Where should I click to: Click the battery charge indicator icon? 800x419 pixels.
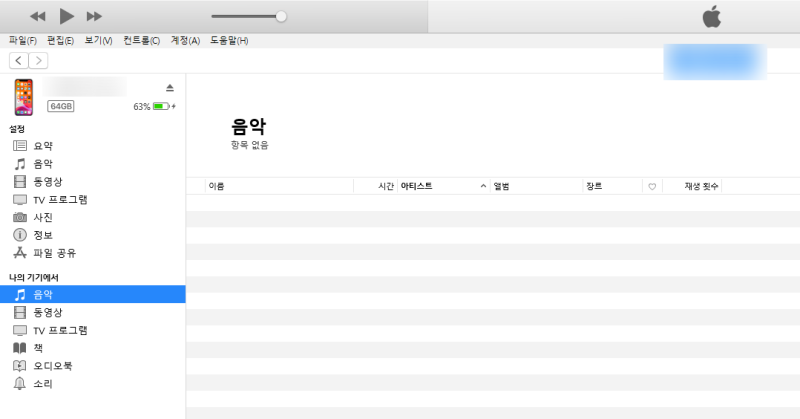162,106
